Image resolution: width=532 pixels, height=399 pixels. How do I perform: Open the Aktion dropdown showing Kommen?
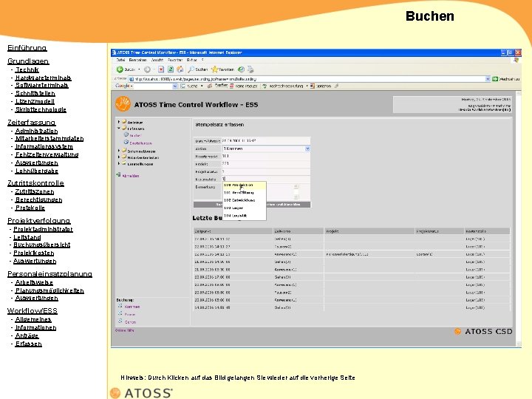click(307, 149)
